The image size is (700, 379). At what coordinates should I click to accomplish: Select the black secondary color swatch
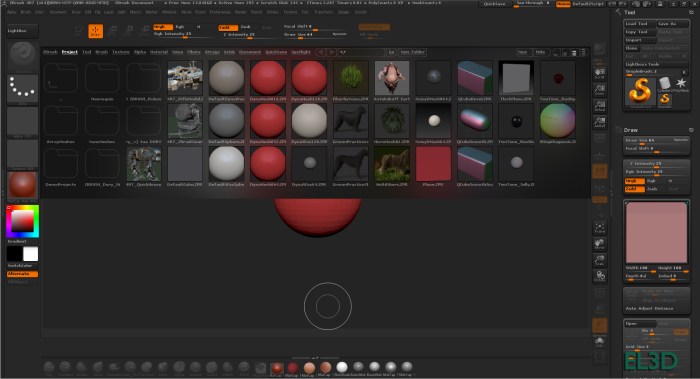(x=14, y=254)
